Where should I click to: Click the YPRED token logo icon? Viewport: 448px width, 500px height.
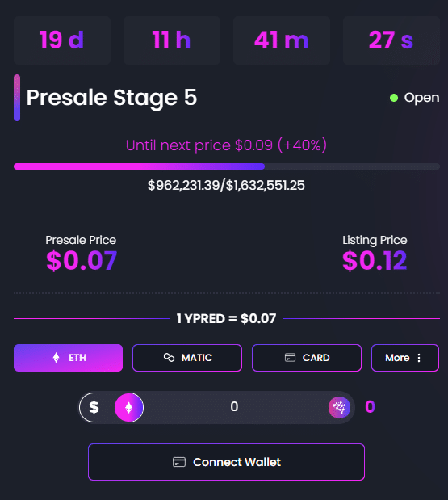(x=339, y=407)
